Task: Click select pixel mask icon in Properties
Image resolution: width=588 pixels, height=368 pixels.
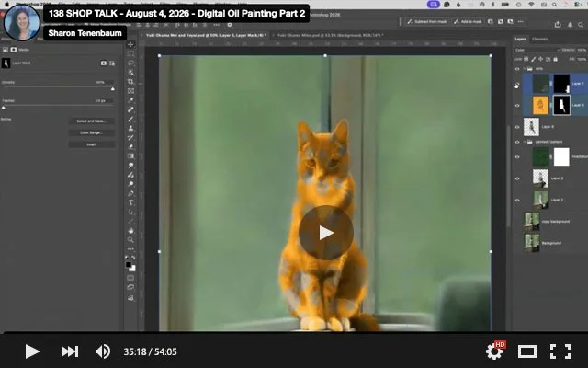Action: point(104,63)
